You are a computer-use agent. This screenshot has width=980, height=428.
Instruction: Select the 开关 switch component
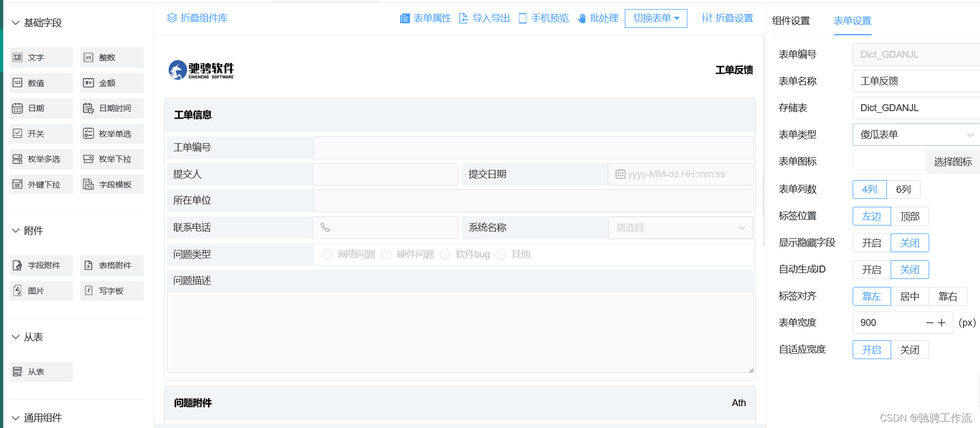(x=41, y=134)
